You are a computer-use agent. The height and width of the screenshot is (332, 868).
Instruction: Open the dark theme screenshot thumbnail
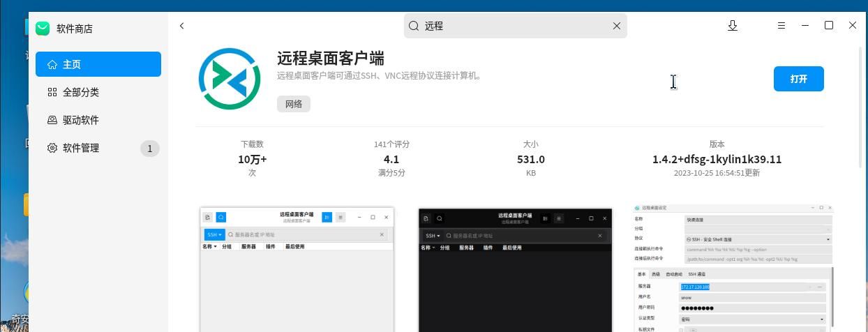tap(516, 270)
